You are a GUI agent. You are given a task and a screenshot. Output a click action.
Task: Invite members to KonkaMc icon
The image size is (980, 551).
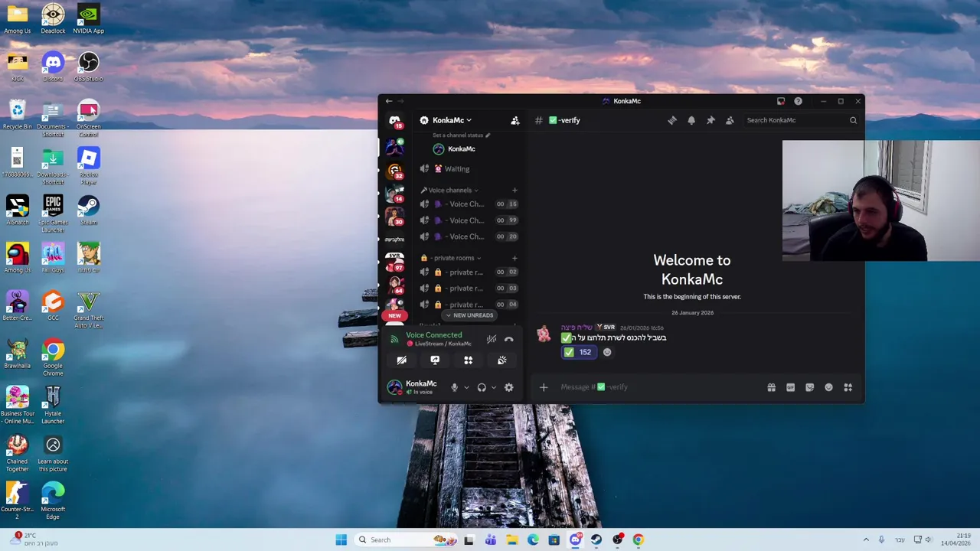[x=515, y=120]
